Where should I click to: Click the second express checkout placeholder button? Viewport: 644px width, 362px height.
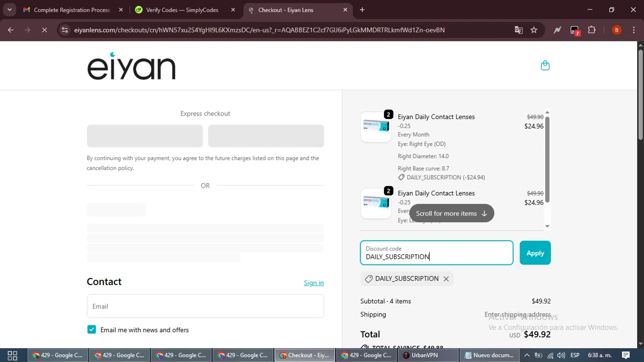tap(266, 136)
